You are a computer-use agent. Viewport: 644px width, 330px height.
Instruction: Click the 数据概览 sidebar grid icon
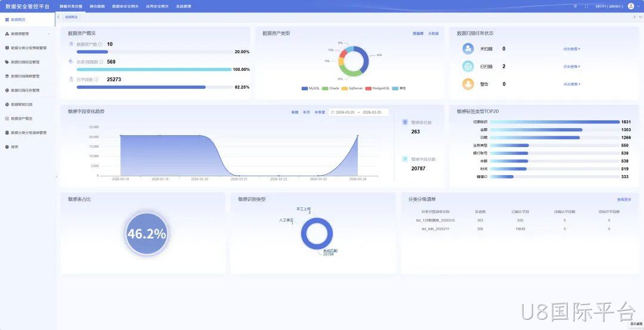(7, 19)
